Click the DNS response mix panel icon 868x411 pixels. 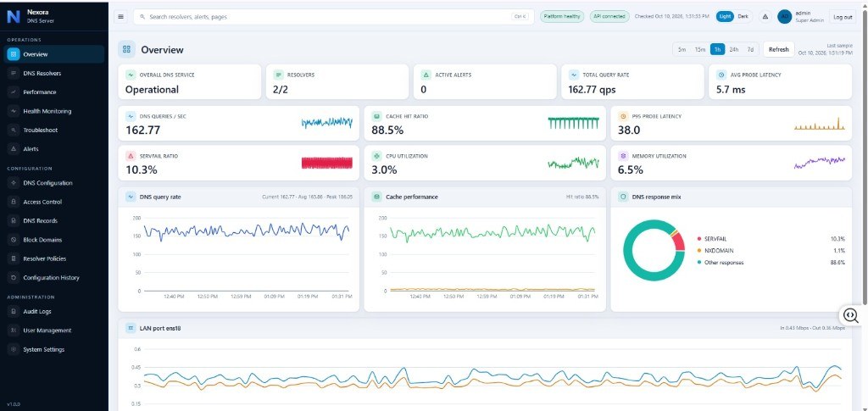pos(623,197)
